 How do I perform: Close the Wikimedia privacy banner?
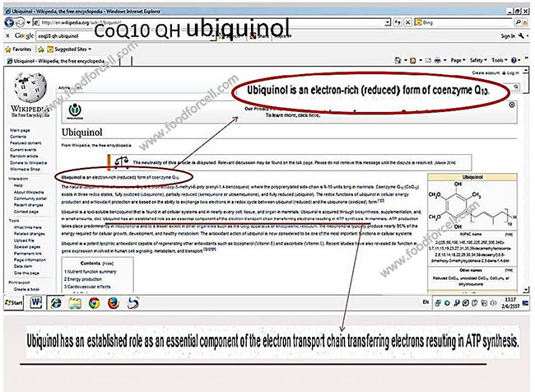pyautogui.click(x=512, y=105)
